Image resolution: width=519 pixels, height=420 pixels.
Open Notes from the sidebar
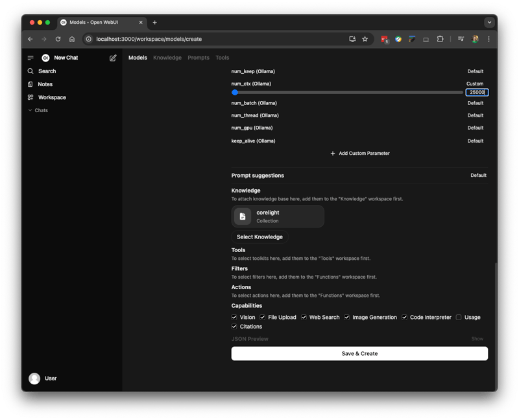pyautogui.click(x=45, y=84)
